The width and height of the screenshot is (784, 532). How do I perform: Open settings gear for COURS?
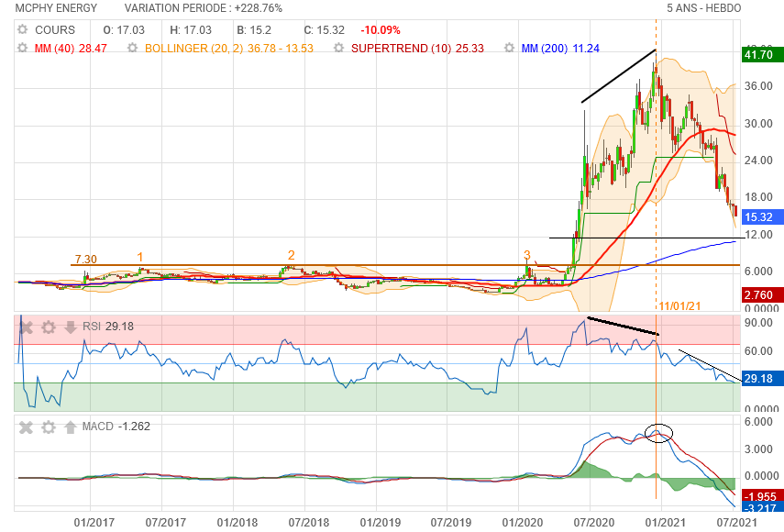click(23, 29)
